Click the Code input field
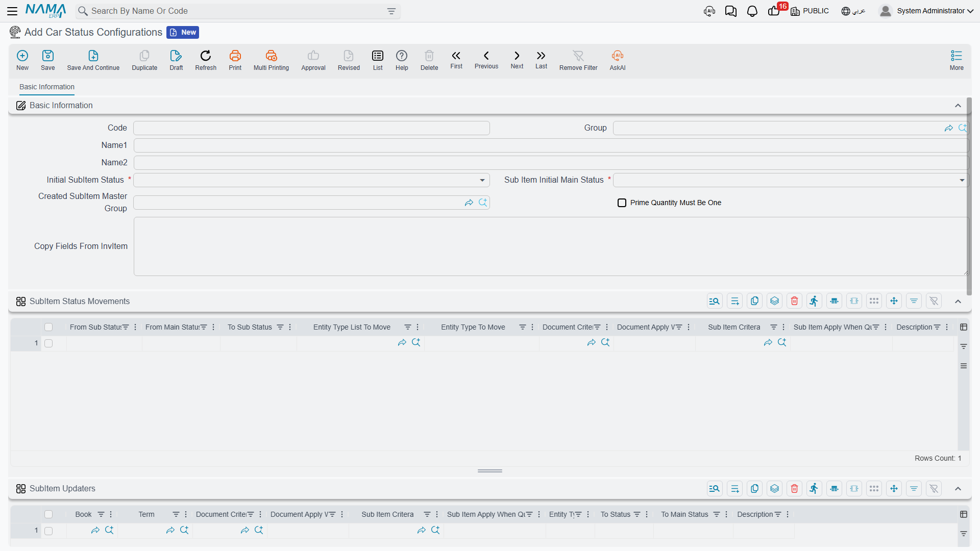Viewport: 980px width, 551px height. click(311, 128)
